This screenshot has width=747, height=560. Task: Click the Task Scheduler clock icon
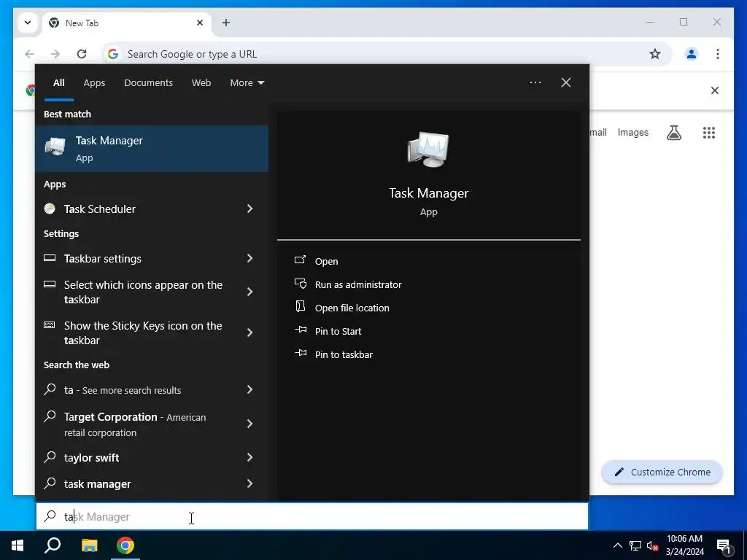[x=50, y=209]
